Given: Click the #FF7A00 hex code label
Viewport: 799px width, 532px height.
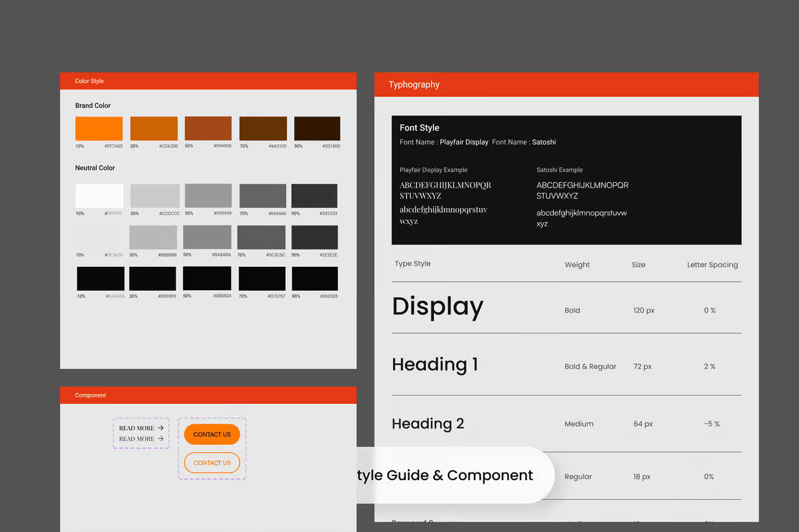Looking at the screenshot, I should coord(113,146).
